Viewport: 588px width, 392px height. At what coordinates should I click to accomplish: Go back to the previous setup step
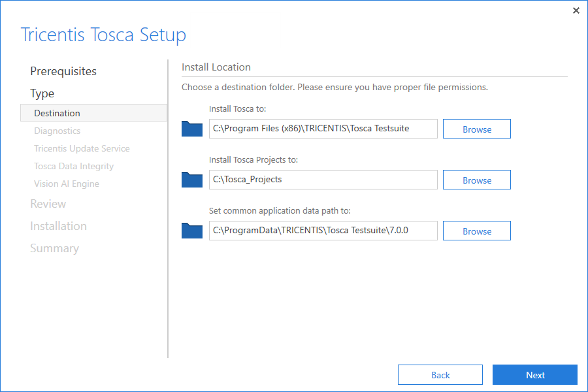pos(440,375)
